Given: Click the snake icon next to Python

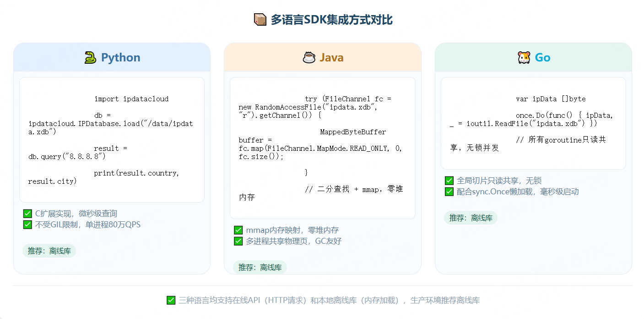Looking at the screenshot, I should (90, 57).
